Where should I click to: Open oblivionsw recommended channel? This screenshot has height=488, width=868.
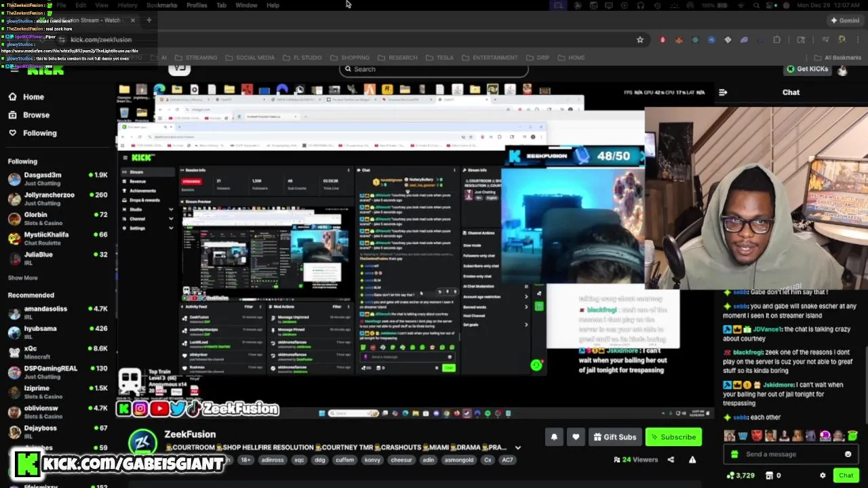coord(57,412)
